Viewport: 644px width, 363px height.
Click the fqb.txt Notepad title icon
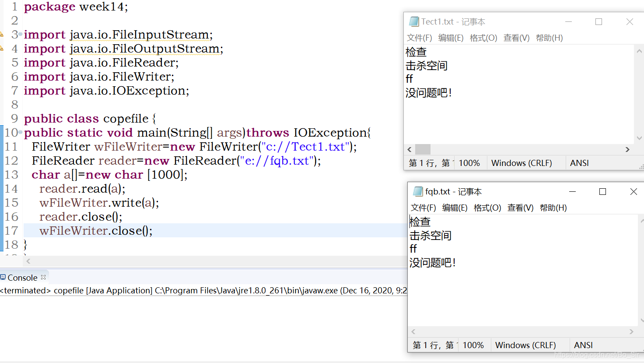[x=418, y=191]
